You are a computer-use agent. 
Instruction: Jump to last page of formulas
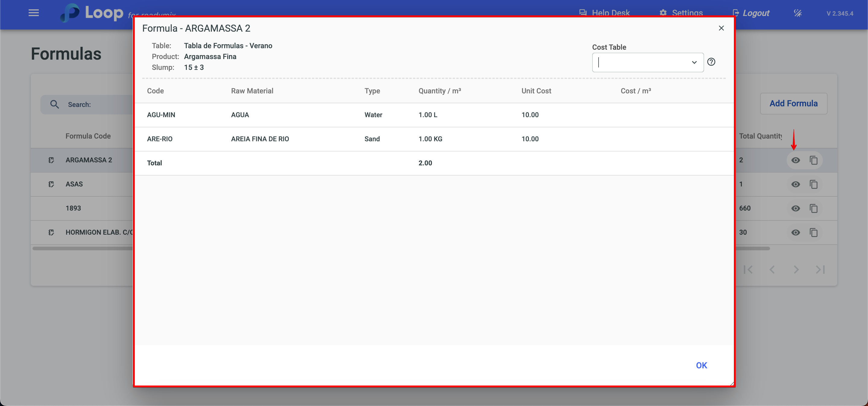click(x=820, y=269)
